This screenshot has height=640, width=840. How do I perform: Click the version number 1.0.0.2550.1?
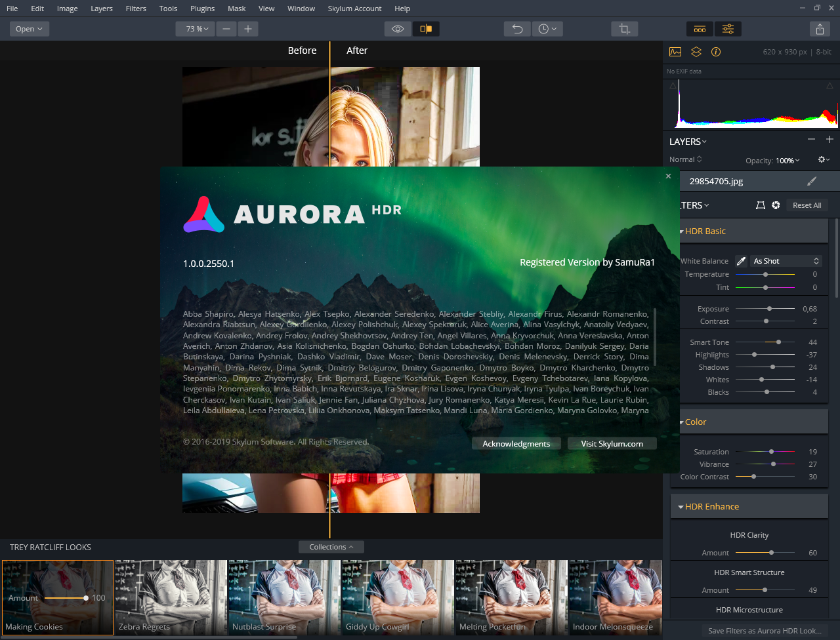coord(209,264)
